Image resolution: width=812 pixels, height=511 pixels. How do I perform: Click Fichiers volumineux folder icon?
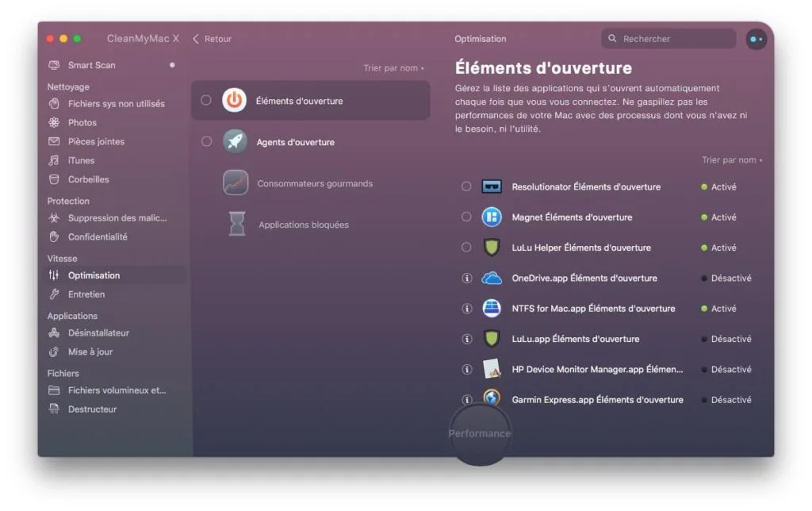(x=54, y=390)
